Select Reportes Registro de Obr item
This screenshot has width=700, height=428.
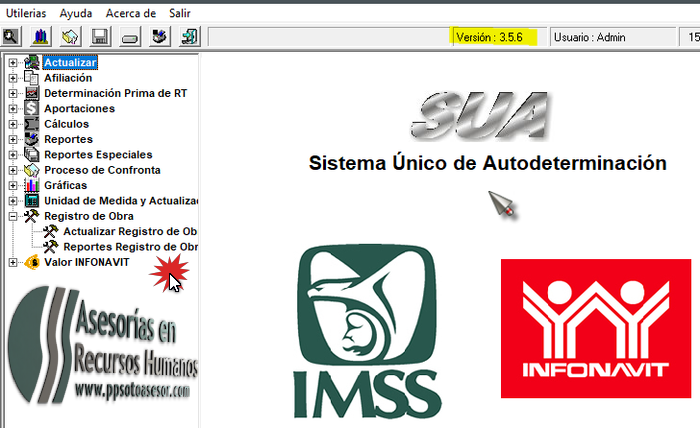pos(130,247)
